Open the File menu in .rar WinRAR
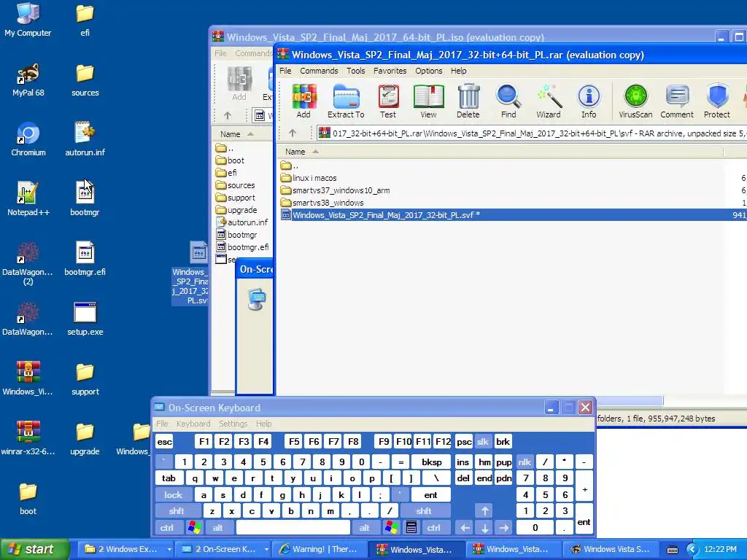 (x=285, y=71)
